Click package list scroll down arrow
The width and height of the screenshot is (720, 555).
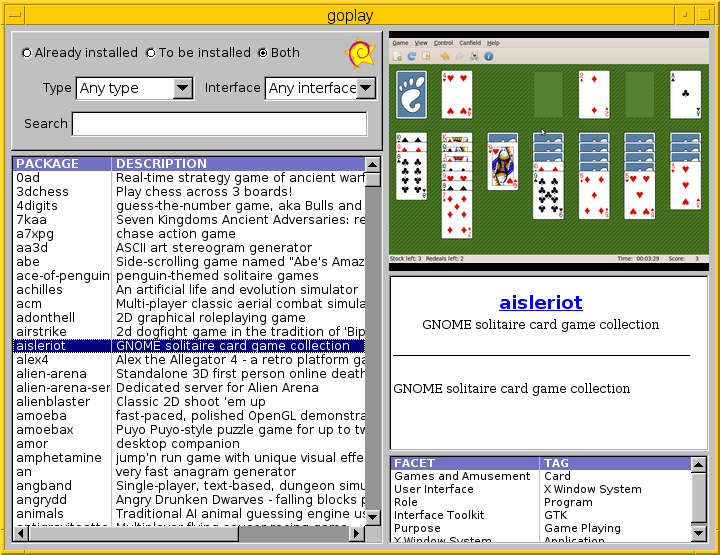[373, 517]
